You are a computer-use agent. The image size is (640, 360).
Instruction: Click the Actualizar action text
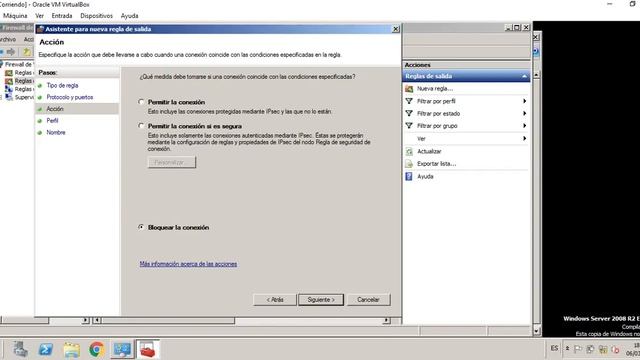tap(429, 151)
